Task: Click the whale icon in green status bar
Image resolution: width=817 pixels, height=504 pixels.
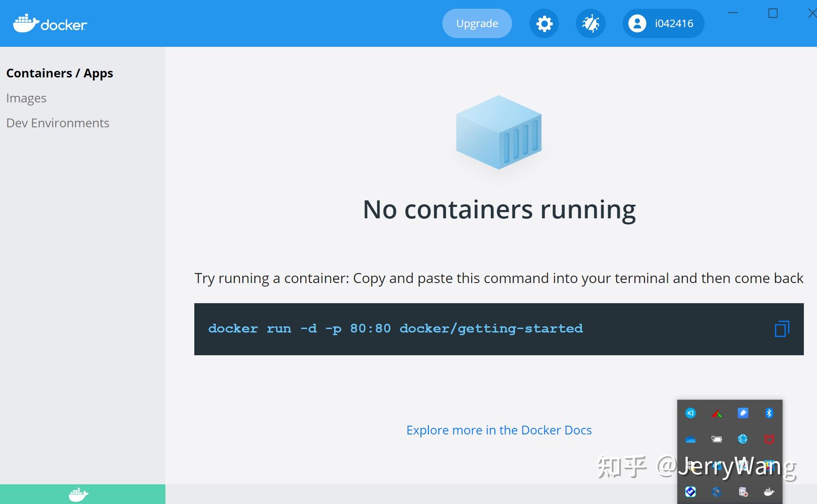Action: [x=78, y=494]
